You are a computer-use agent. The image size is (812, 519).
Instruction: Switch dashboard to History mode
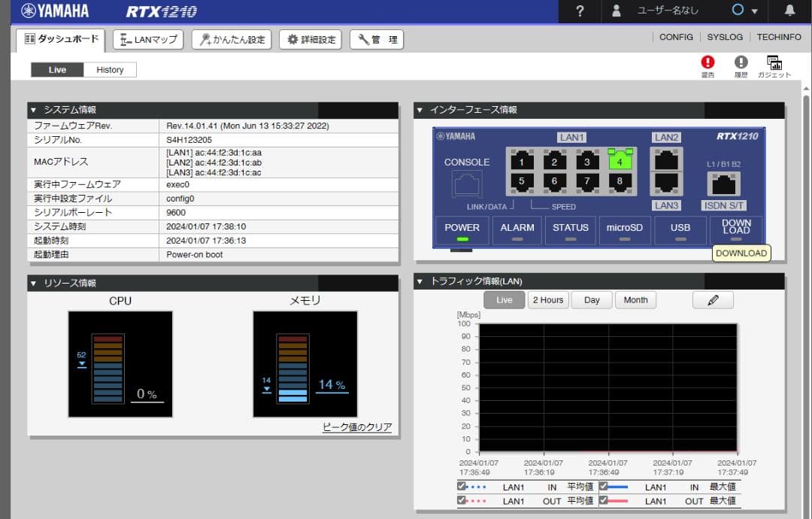[x=110, y=70]
